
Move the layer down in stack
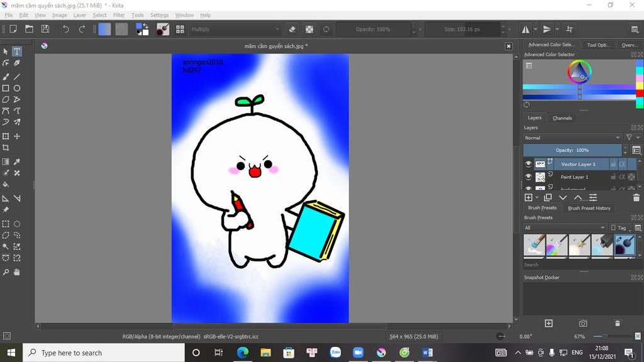pyautogui.click(x=563, y=198)
